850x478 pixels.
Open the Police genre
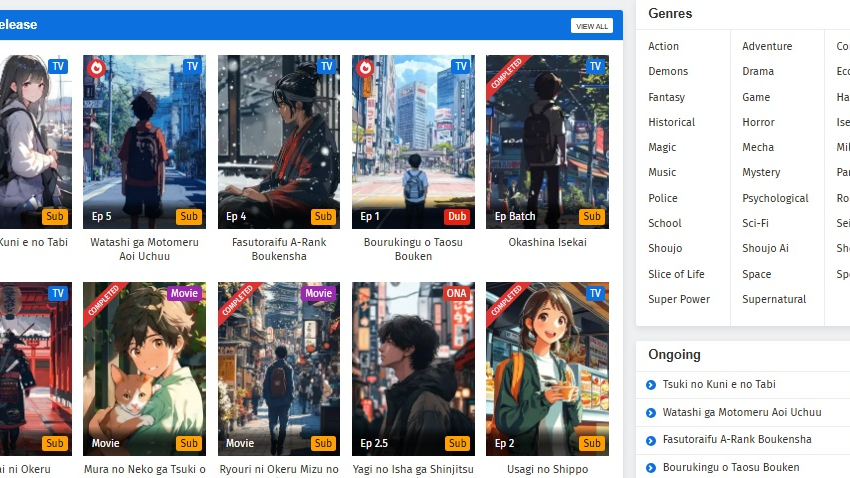(x=662, y=198)
